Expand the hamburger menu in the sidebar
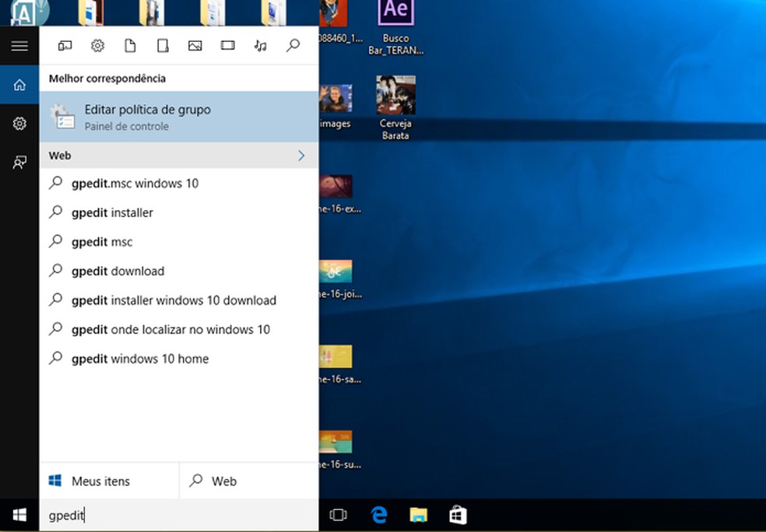Image resolution: width=766 pixels, height=532 pixels. point(19,45)
